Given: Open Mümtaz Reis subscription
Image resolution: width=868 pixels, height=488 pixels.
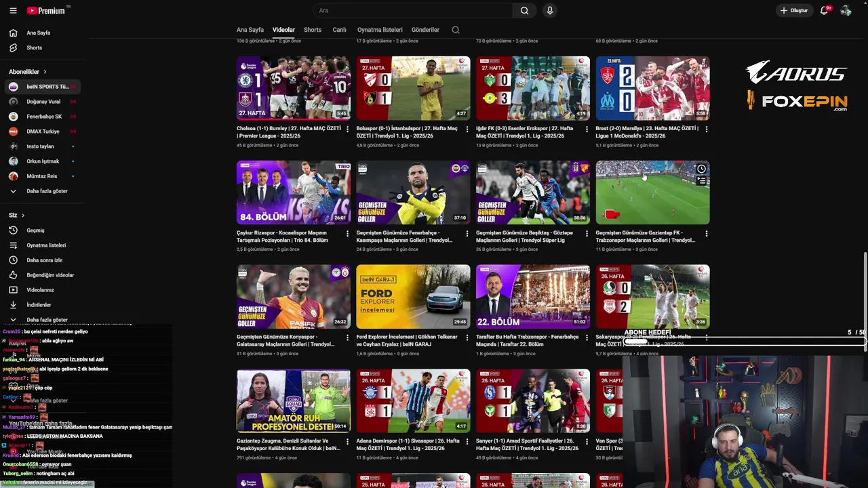Looking at the screenshot, I should tap(43, 176).
